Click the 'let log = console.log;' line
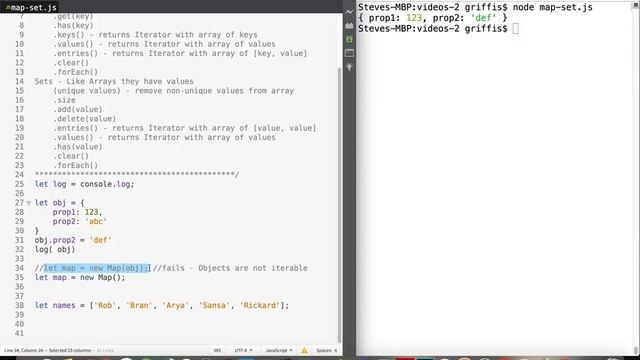This screenshot has height=360, width=640. coord(84,184)
